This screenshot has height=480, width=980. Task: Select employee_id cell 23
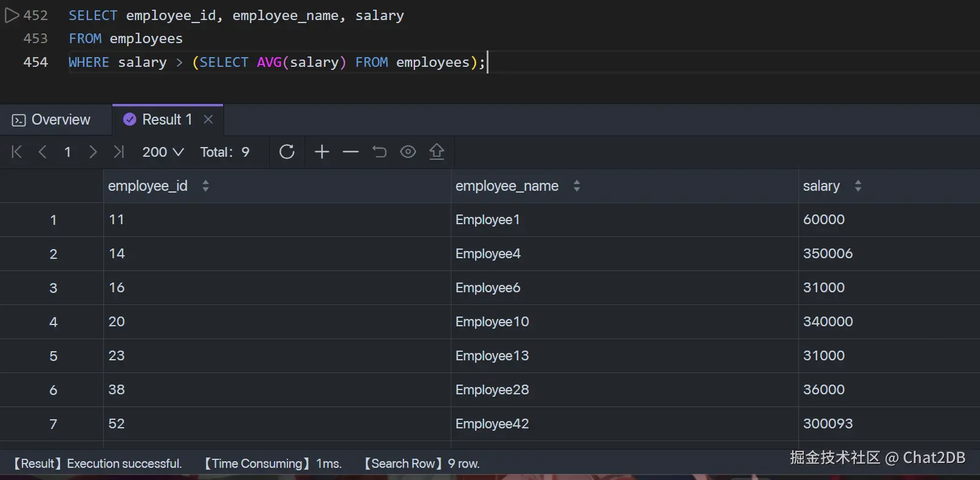click(x=277, y=355)
